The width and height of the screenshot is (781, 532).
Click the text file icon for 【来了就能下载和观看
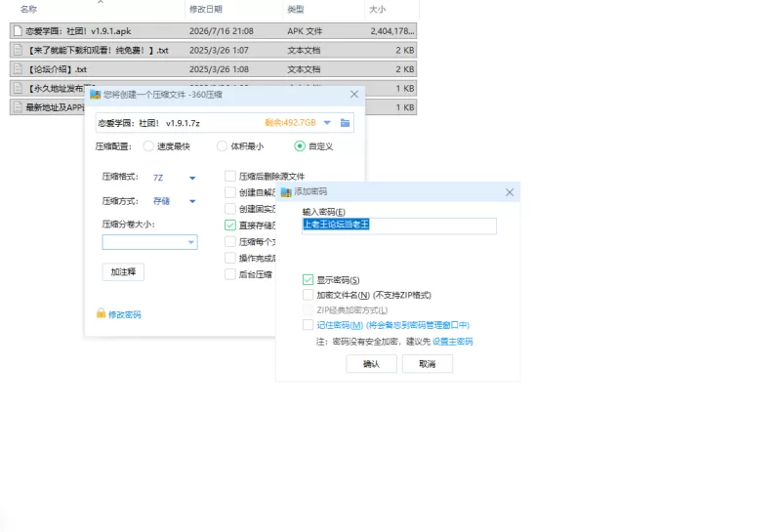18,51
